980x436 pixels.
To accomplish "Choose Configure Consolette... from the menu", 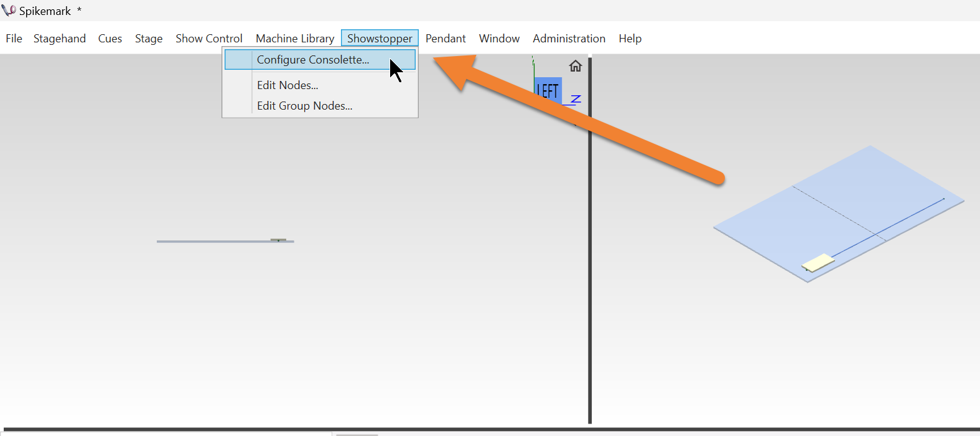I will [x=313, y=60].
